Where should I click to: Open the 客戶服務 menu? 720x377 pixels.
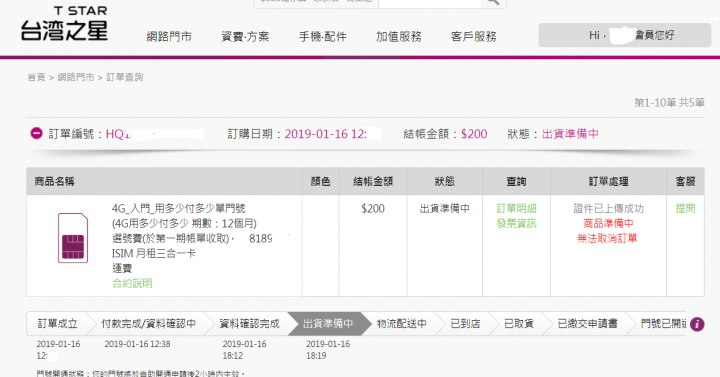coord(473,36)
